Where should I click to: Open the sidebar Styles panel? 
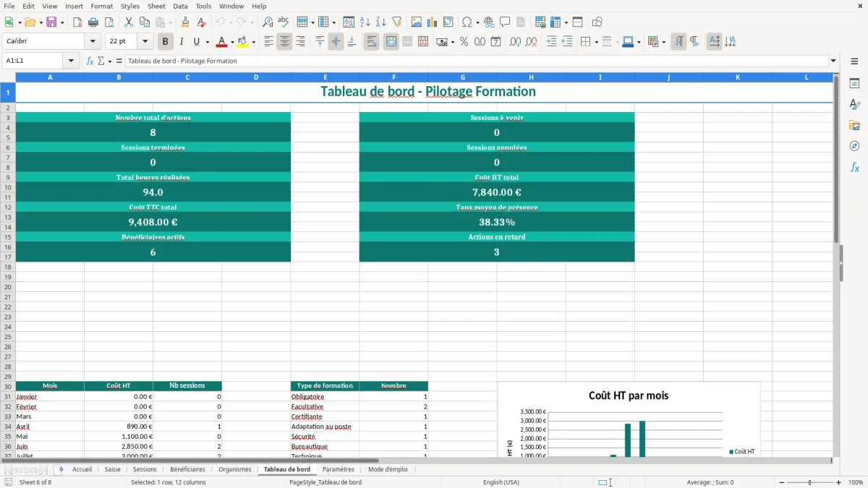[x=854, y=105]
